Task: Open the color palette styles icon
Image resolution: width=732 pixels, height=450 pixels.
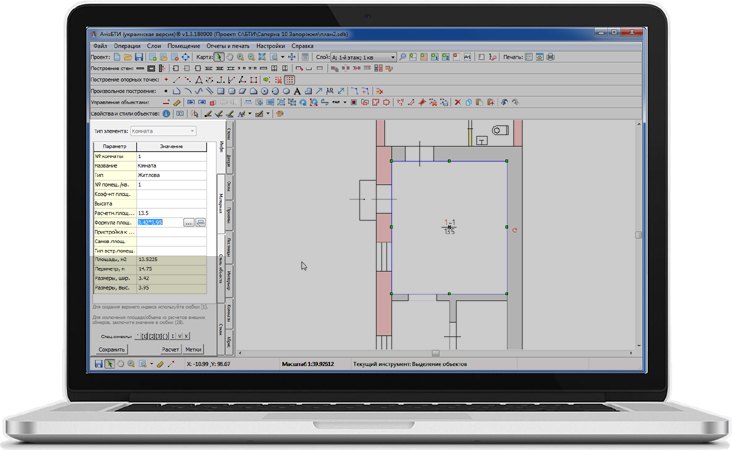Action: coord(280,114)
